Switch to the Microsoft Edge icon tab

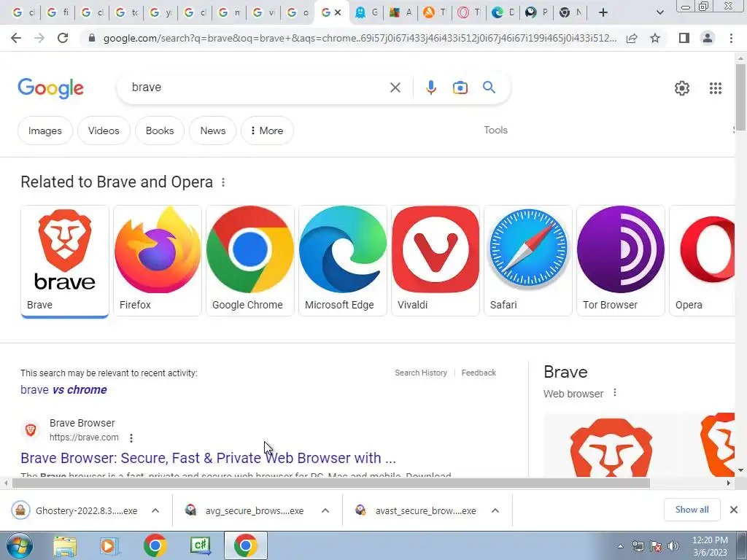[x=503, y=13]
